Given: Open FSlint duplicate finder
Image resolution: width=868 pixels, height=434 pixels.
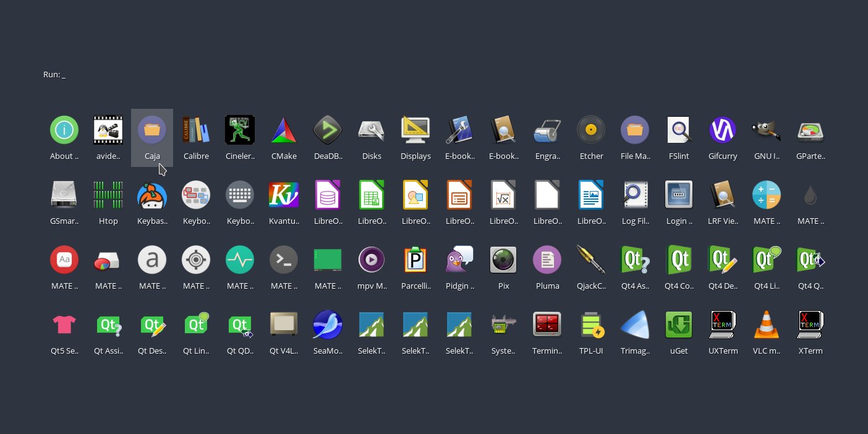Looking at the screenshot, I should click(x=679, y=138).
